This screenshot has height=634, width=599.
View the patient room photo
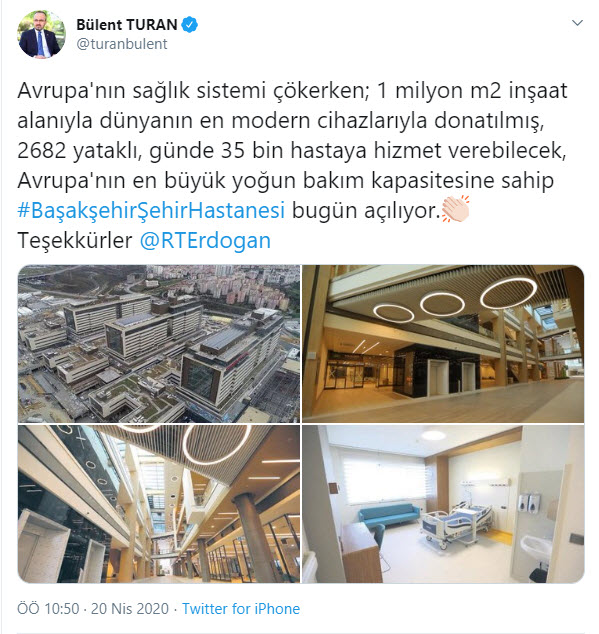point(443,504)
